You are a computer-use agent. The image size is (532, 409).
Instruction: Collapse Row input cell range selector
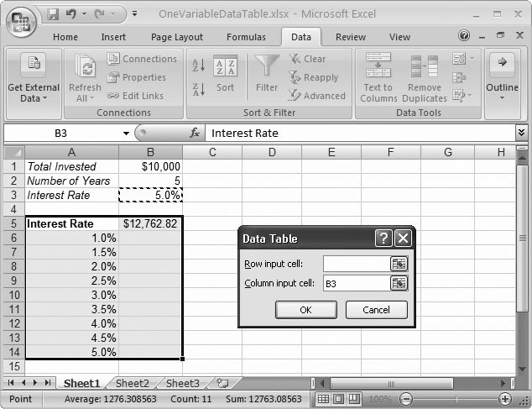pyautogui.click(x=399, y=264)
